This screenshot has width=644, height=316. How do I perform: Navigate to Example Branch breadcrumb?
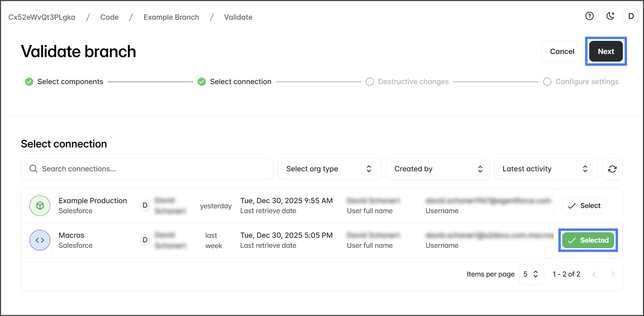pos(171,17)
